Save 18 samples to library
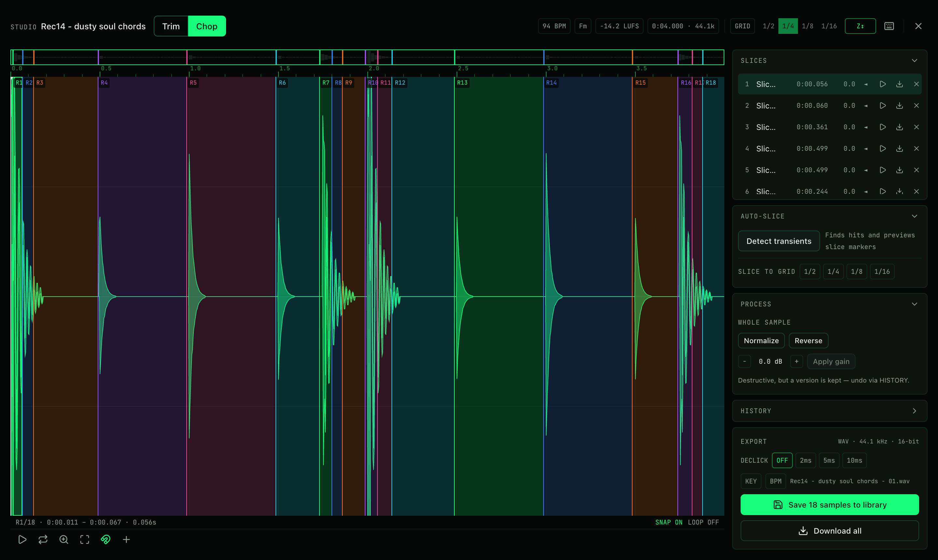Screen dimensions: 938x560 click(829, 505)
